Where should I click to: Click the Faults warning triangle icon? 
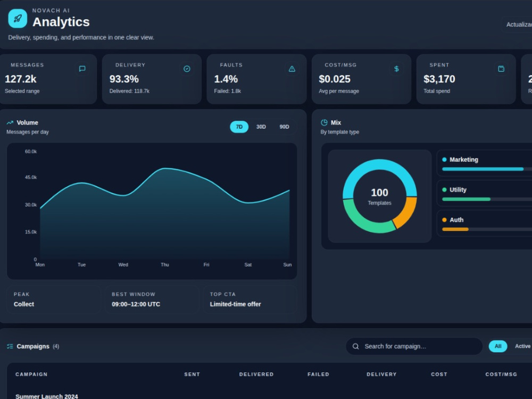pyautogui.click(x=292, y=69)
